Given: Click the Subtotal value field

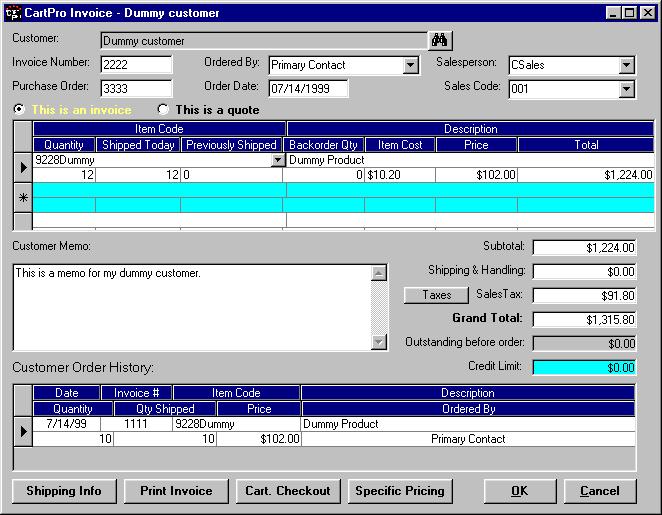Looking at the screenshot, I should [x=584, y=248].
